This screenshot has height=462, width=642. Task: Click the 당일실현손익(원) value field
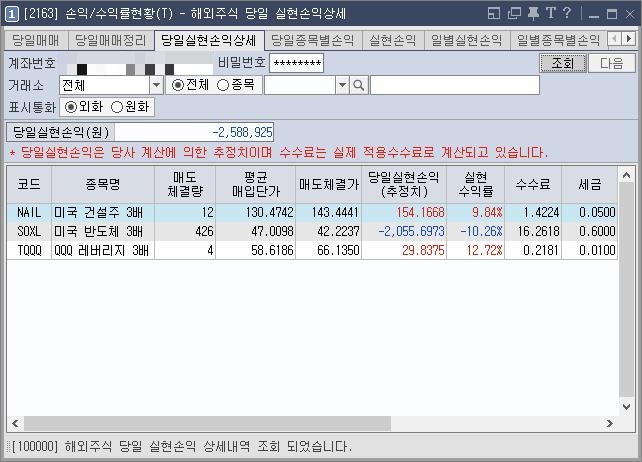click(x=194, y=132)
